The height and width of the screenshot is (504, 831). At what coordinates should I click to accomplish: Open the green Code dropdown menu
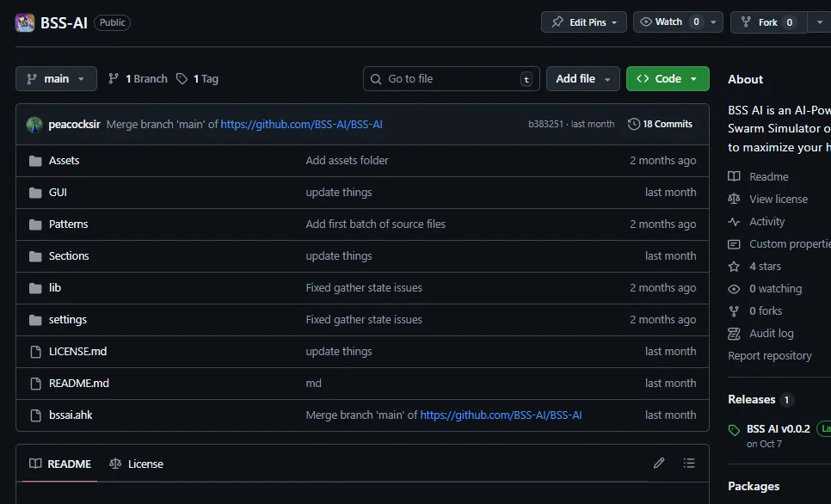(667, 78)
